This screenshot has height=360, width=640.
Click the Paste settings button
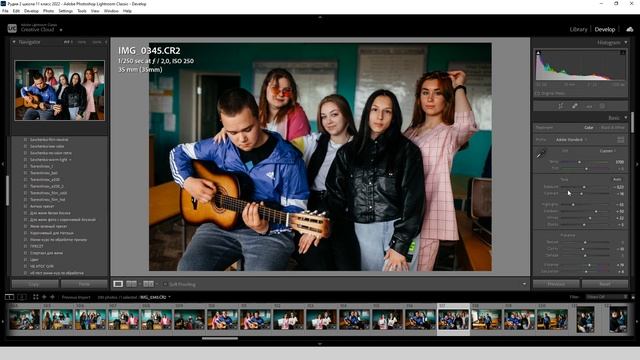click(x=84, y=284)
